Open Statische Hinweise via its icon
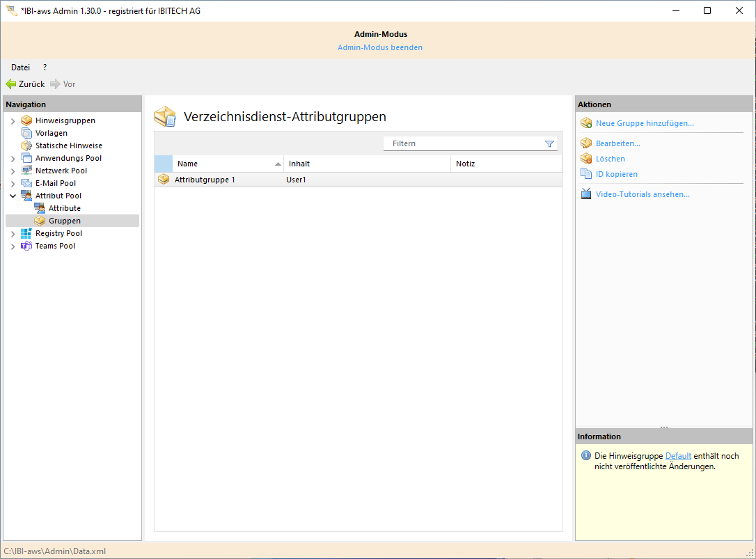Image resolution: width=756 pixels, height=559 pixels. (26, 145)
